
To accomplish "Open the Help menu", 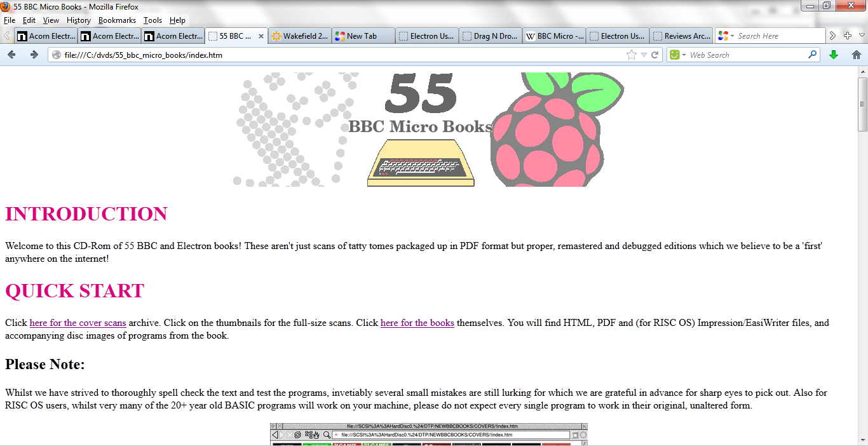I will (x=177, y=20).
